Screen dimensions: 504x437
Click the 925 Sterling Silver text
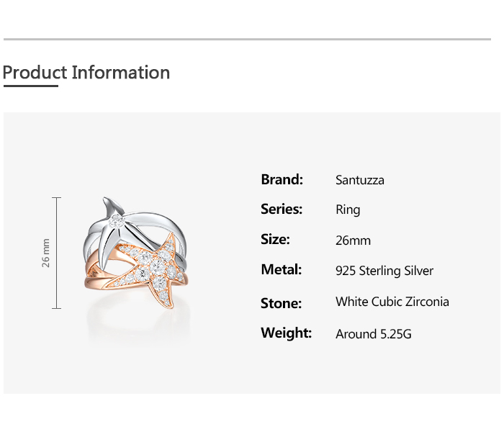[x=384, y=271]
